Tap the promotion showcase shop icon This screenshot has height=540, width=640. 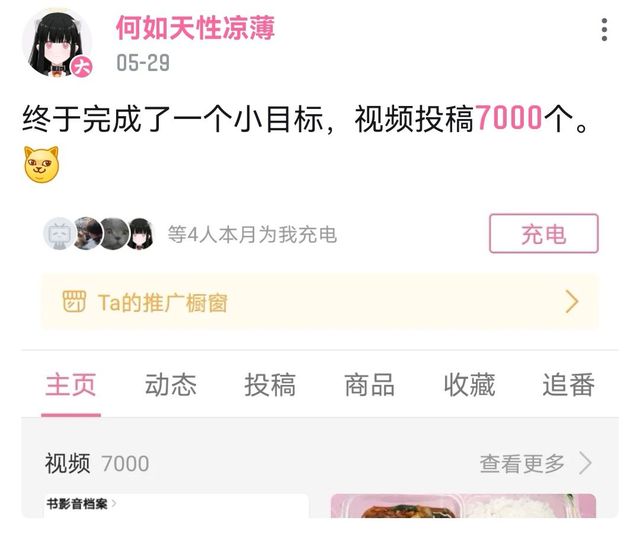pyautogui.click(x=74, y=302)
